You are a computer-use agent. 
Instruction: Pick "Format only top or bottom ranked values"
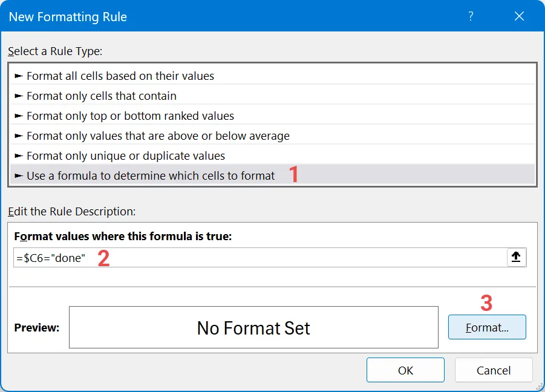(130, 116)
